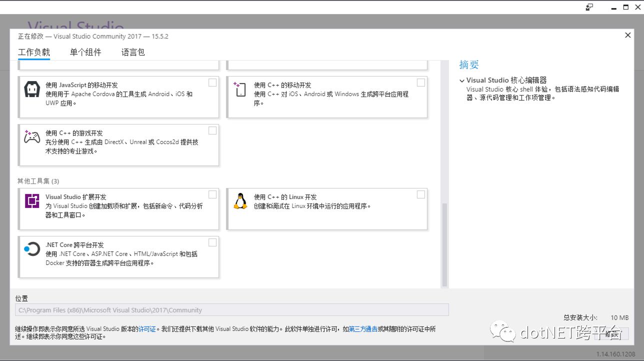Close the modify Visual Studio dialog
Screen dimensions: 644x361
pyautogui.click(x=627, y=35)
